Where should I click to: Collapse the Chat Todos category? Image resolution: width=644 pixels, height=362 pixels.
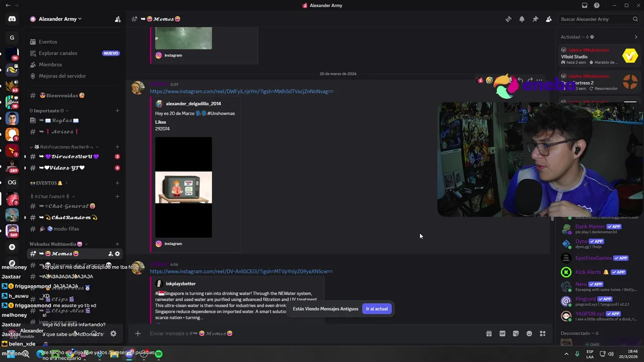pyautogui.click(x=52, y=197)
